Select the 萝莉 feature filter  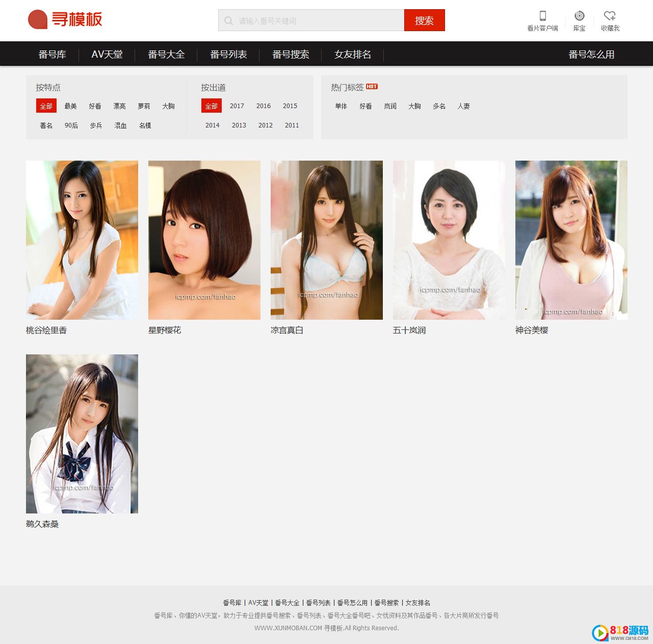(144, 106)
